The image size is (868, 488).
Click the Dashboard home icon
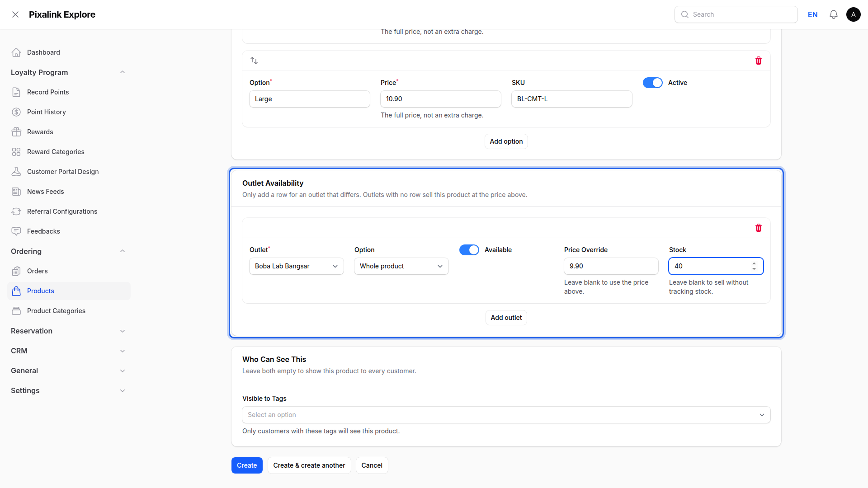[16, 52]
